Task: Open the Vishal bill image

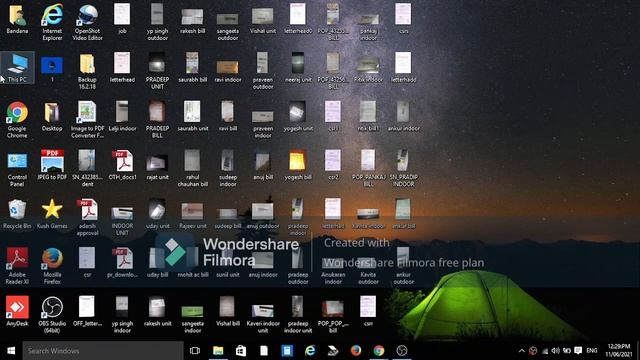Action: (228, 311)
